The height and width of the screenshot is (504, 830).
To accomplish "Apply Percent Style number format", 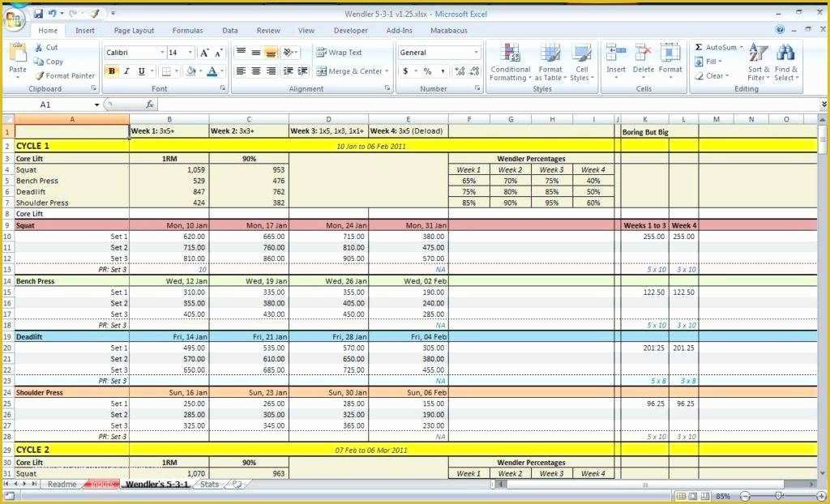I will pyautogui.click(x=427, y=71).
